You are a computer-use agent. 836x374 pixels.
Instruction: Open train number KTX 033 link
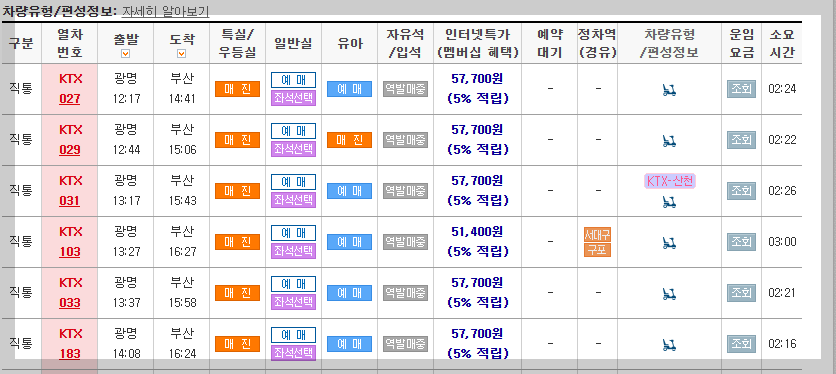coord(70,303)
